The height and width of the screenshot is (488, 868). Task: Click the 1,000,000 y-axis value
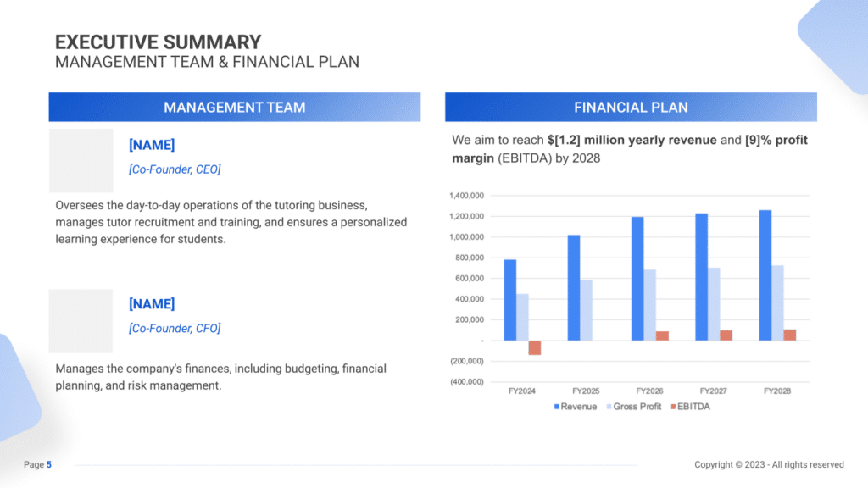point(467,237)
